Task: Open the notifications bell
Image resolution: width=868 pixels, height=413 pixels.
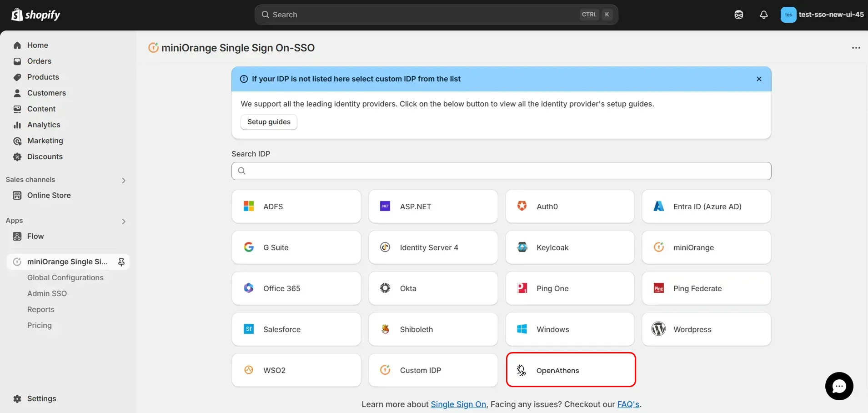Action: (764, 15)
